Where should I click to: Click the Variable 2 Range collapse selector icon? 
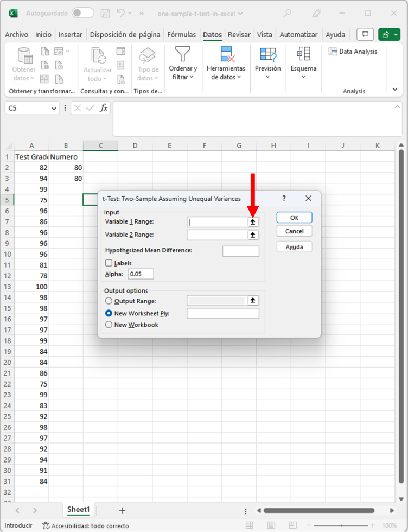click(253, 235)
